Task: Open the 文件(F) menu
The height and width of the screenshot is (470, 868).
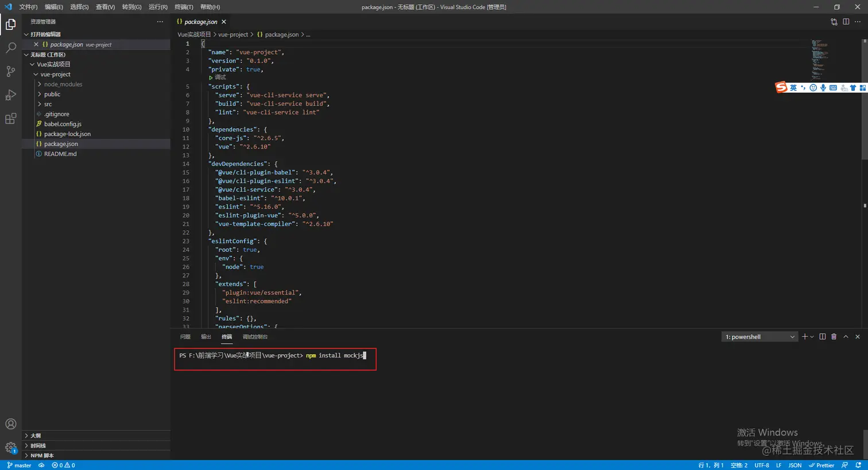Action: [28, 7]
